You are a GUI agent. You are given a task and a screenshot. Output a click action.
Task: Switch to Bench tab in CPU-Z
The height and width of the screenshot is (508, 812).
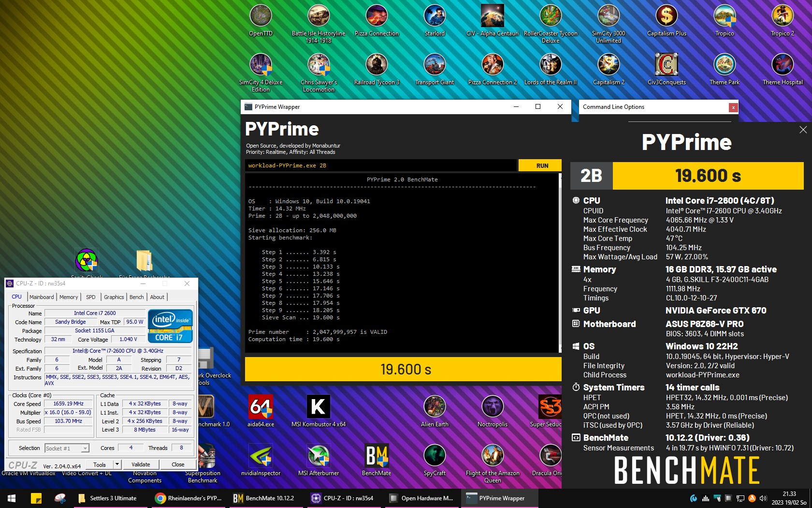(137, 297)
